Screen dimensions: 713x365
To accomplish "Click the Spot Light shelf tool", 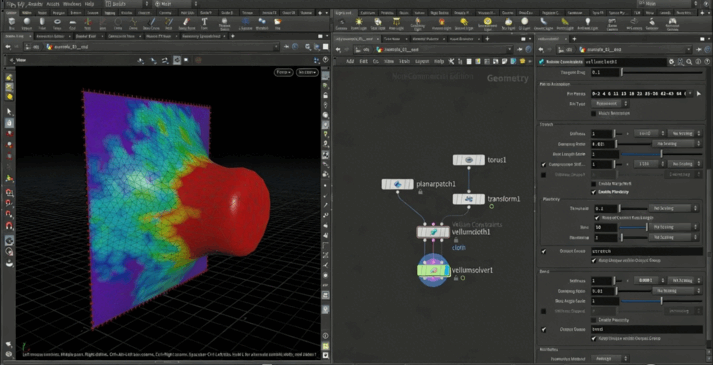I will [x=377, y=23].
